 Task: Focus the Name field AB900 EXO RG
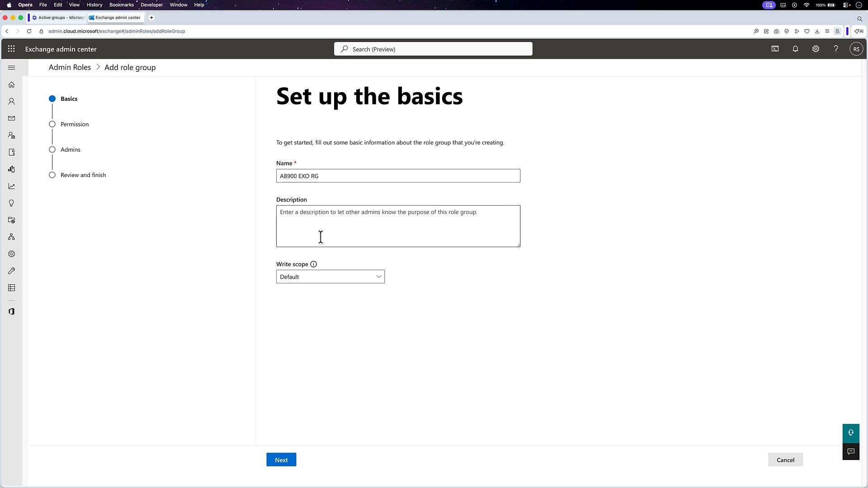click(x=398, y=176)
